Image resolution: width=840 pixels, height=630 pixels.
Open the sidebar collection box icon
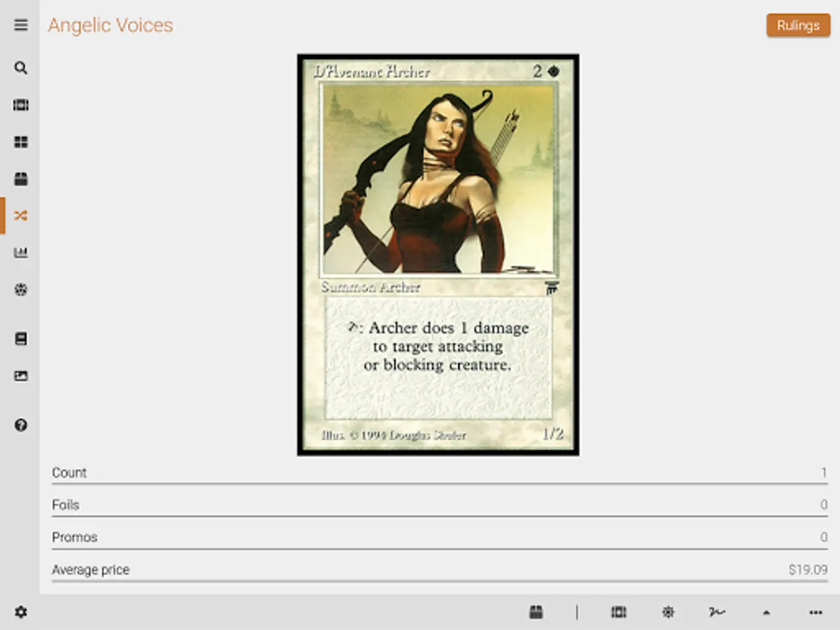click(21, 179)
